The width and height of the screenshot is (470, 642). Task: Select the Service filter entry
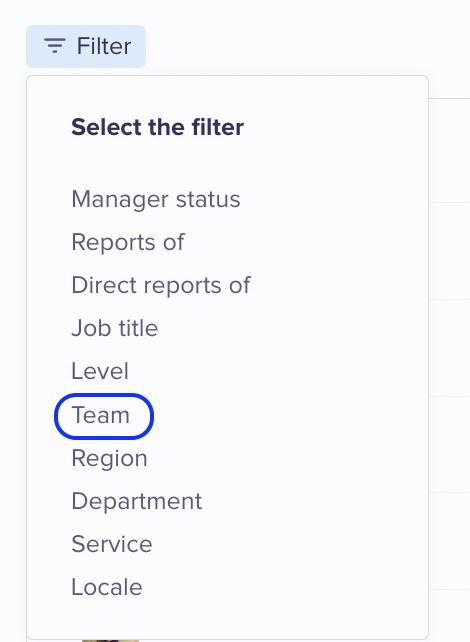(112, 544)
